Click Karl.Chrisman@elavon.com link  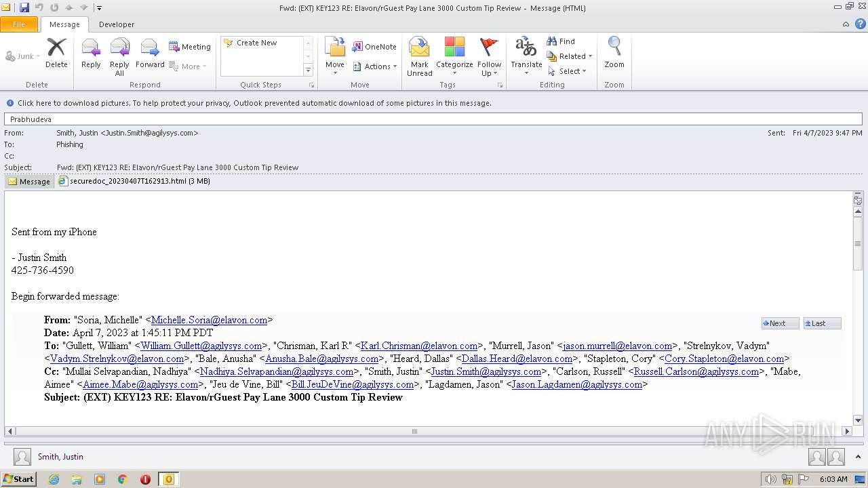(419, 346)
